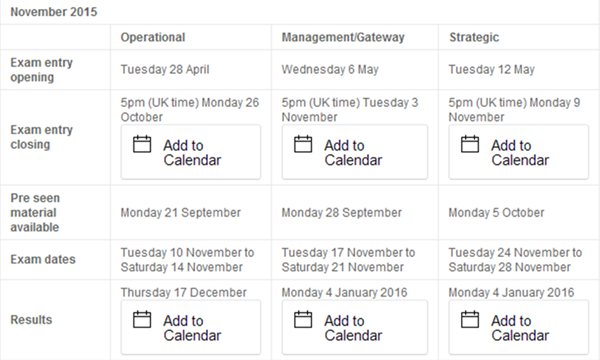Select the Operational column header

(x=153, y=37)
